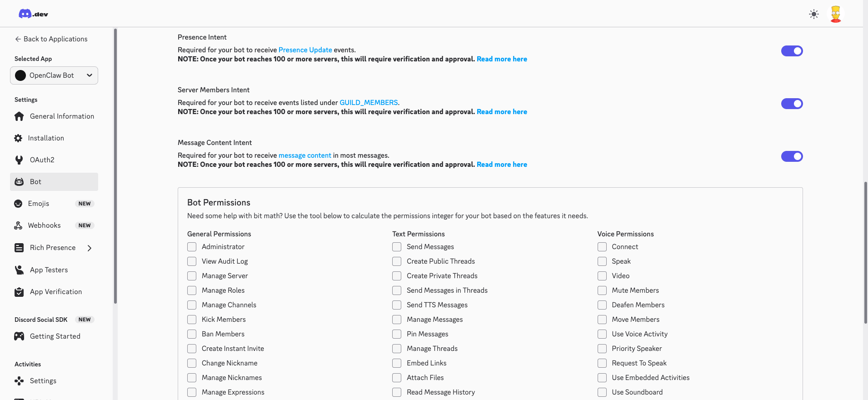Open the GUILD_MEMBERS documentation link
Image resolution: width=868 pixels, height=400 pixels.
pos(369,103)
